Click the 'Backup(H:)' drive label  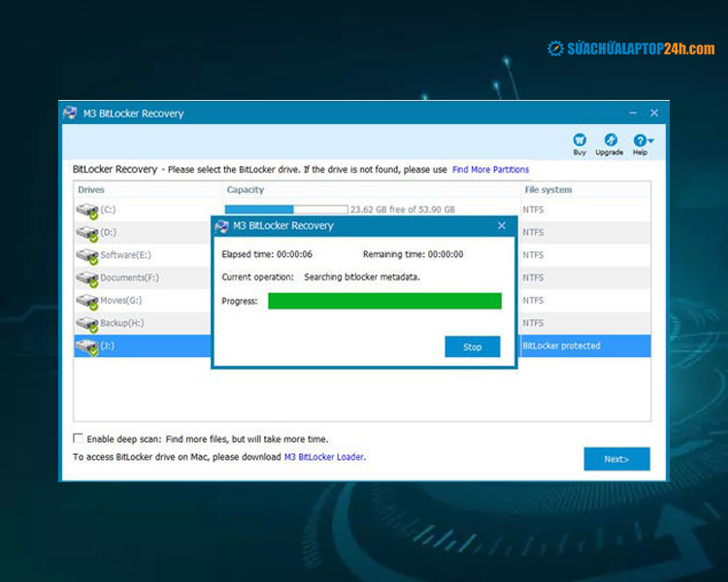[122, 323]
